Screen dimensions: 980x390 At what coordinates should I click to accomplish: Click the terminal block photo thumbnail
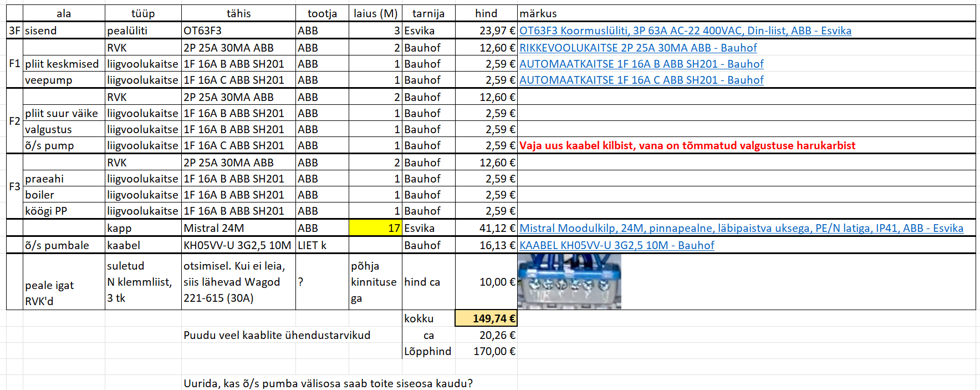click(569, 282)
